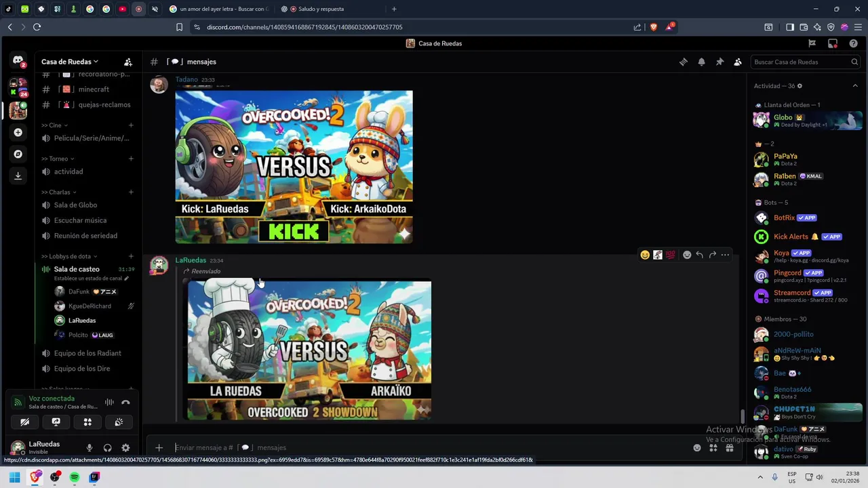Open the soundboard button
868x488 pixels.
[119, 422]
